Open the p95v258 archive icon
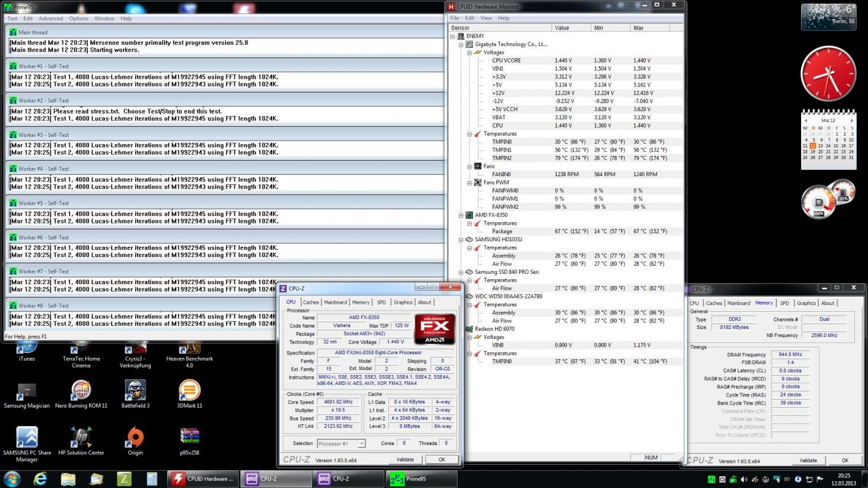The height and width of the screenshot is (488, 868). [189, 441]
